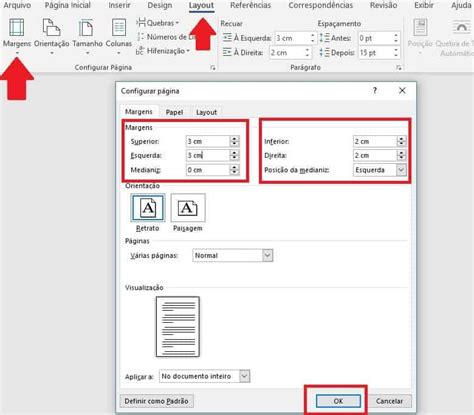Open Quebra de Texto Automática button
The width and height of the screenshot is (474, 415).
455,37
